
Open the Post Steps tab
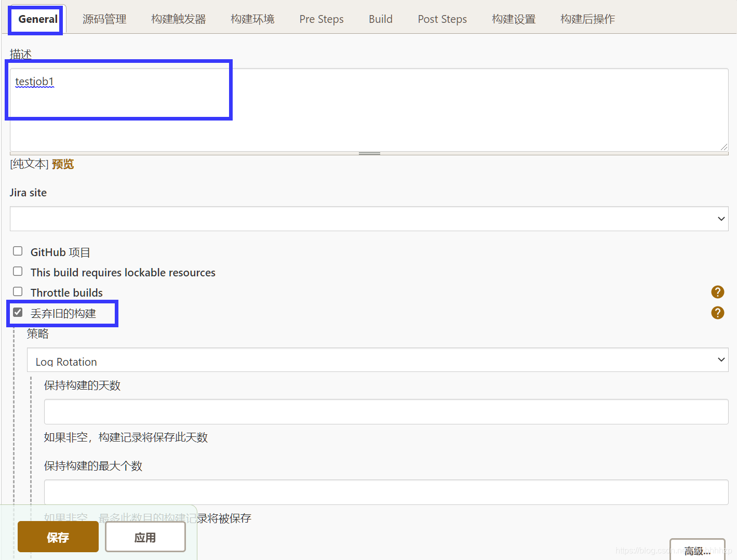tap(443, 19)
